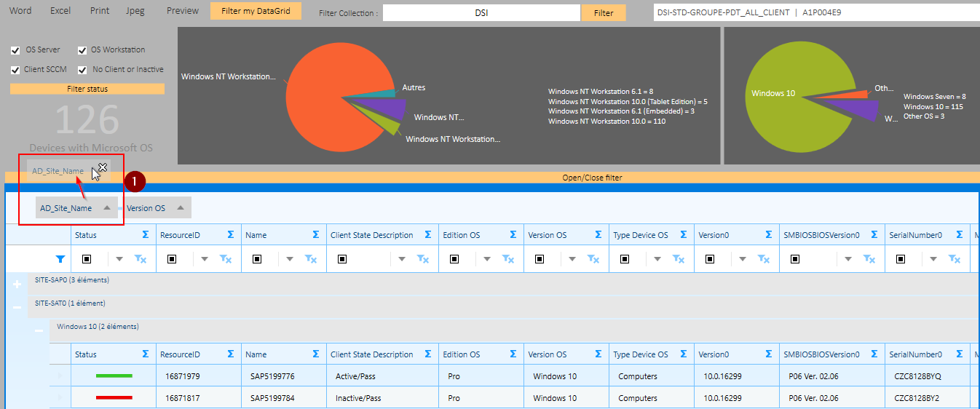Click sigma icon in nested Windows 10 Version0 header
The height and width of the screenshot is (409, 980).
pyautogui.click(x=769, y=354)
